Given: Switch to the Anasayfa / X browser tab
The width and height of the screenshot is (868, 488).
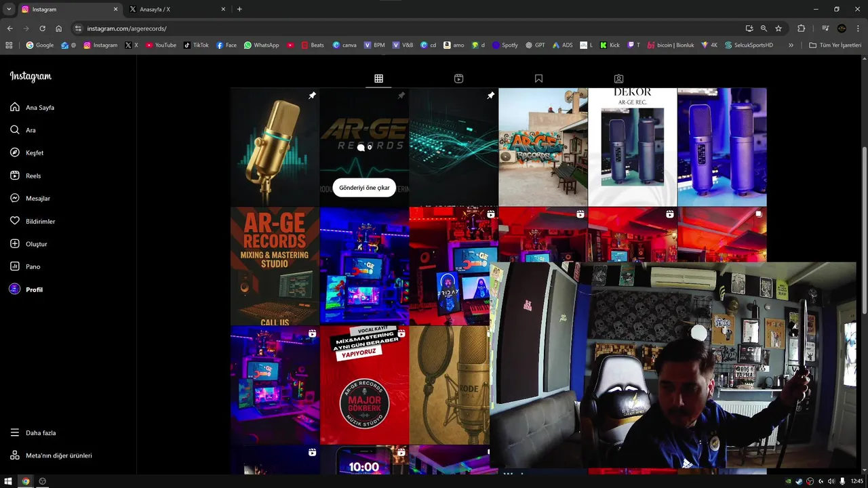Looking at the screenshot, I should click(x=178, y=9).
